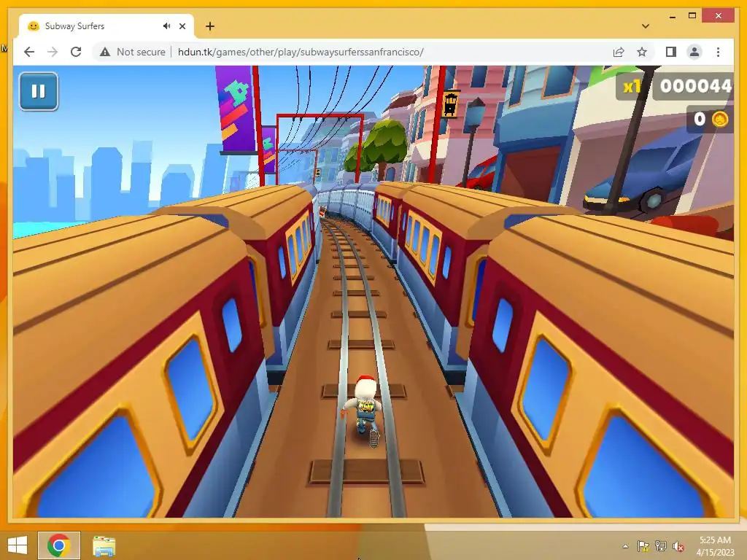Bookmark this tab with the star
The height and width of the screenshot is (560, 747).
point(642,52)
